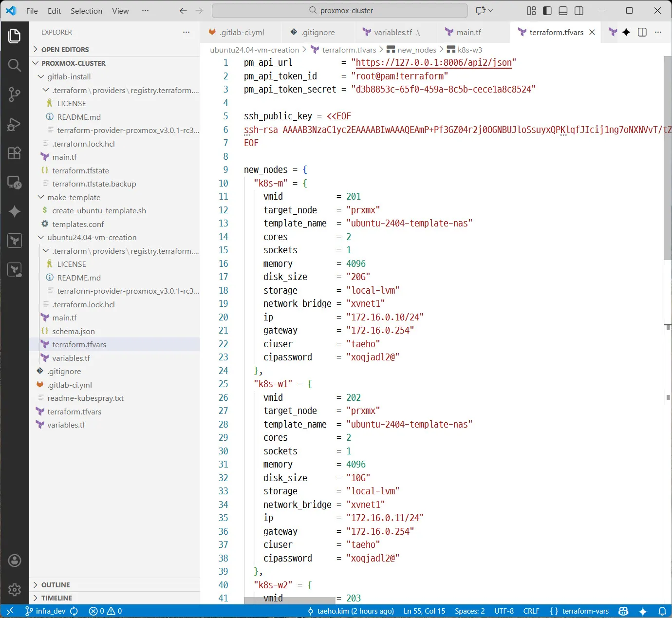The image size is (672, 618).
Task: Click the vertical editor scrollbar thumb
Action: pyautogui.click(x=668, y=158)
